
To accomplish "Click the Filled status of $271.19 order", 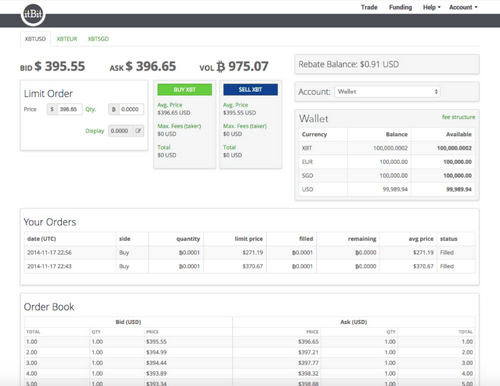I will [x=447, y=252].
